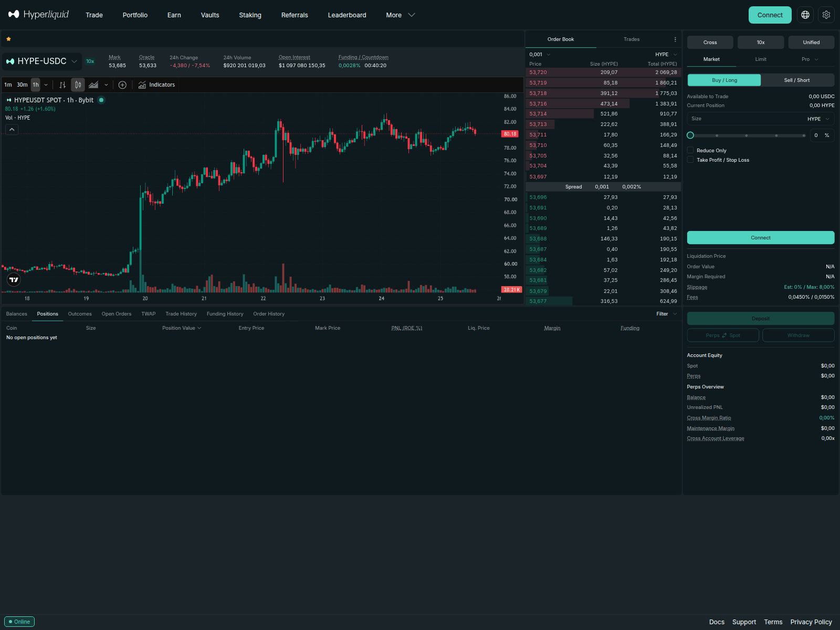The height and width of the screenshot is (630, 840).
Task: Switch chart interval to 1m
Action: (x=8, y=85)
